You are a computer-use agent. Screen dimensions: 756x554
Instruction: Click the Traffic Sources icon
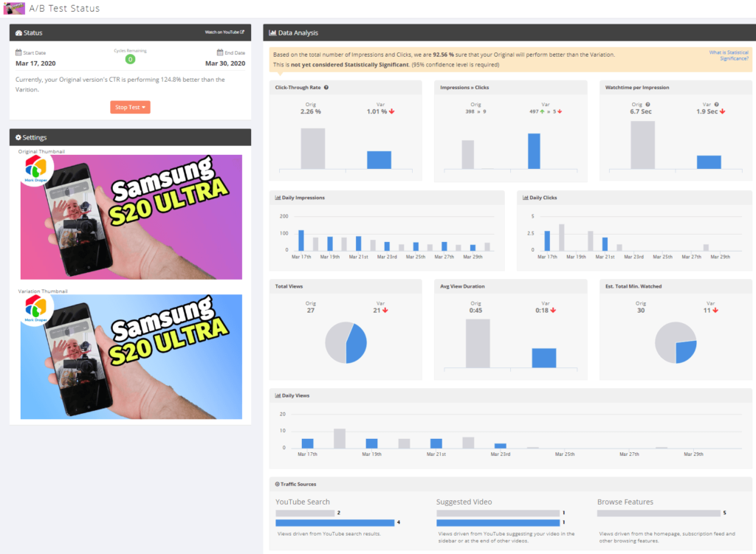tap(278, 484)
